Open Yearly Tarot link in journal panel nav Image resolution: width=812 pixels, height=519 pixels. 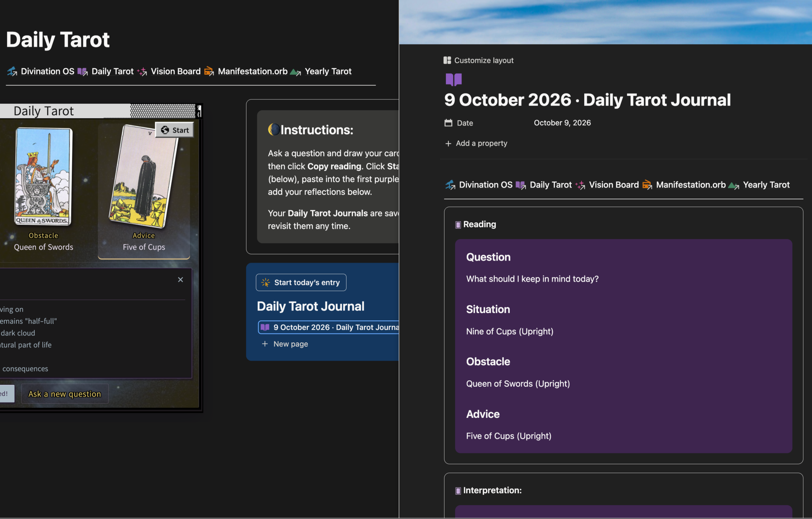pos(759,185)
